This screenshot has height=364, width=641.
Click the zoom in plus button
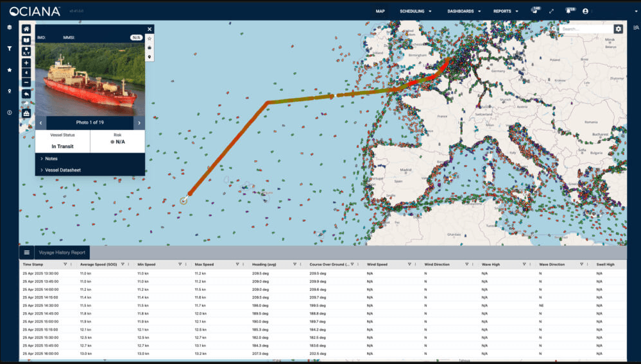pos(26,63)
